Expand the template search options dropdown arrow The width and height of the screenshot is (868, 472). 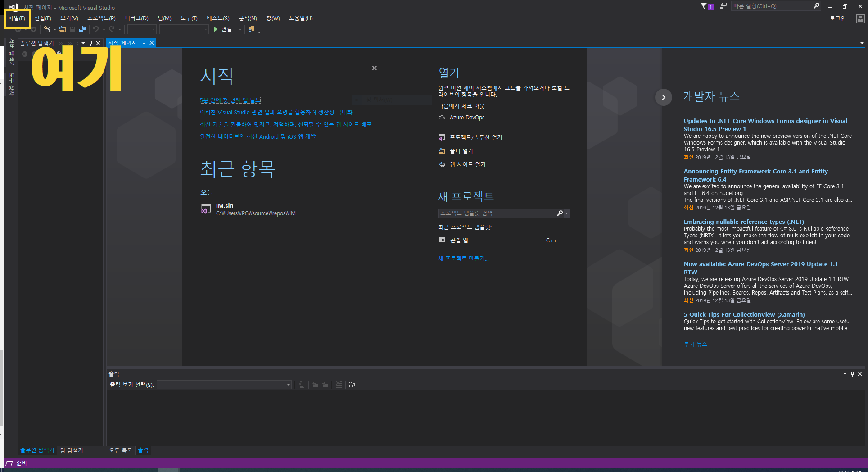(567, 213)
